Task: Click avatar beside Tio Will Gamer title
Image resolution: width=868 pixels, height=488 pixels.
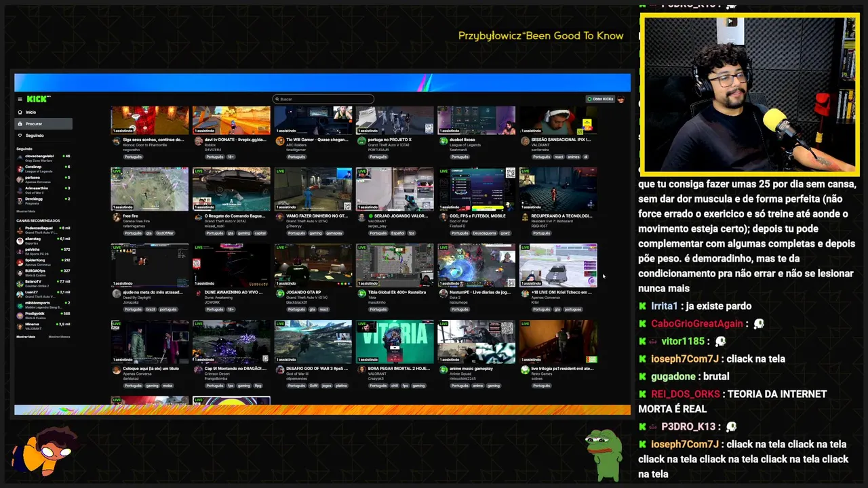Action: tap(280, 141)
